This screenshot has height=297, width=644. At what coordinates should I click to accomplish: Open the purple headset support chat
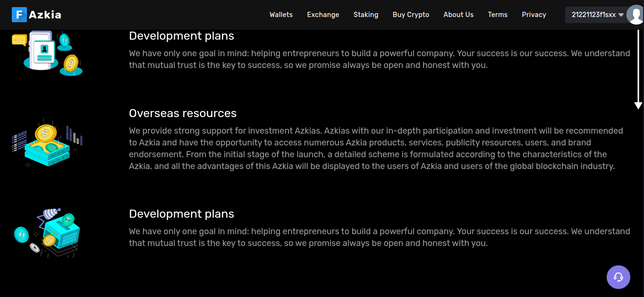[x=618, y=277]
